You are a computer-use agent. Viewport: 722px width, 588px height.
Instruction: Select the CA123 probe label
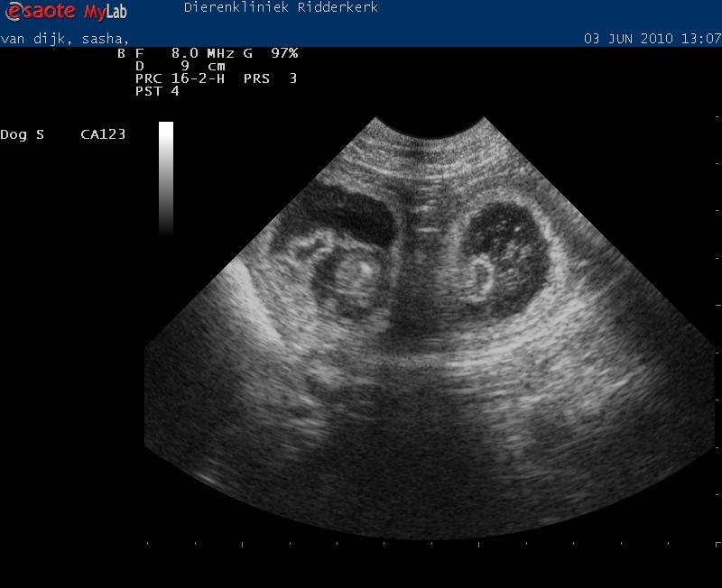[103, 134]
